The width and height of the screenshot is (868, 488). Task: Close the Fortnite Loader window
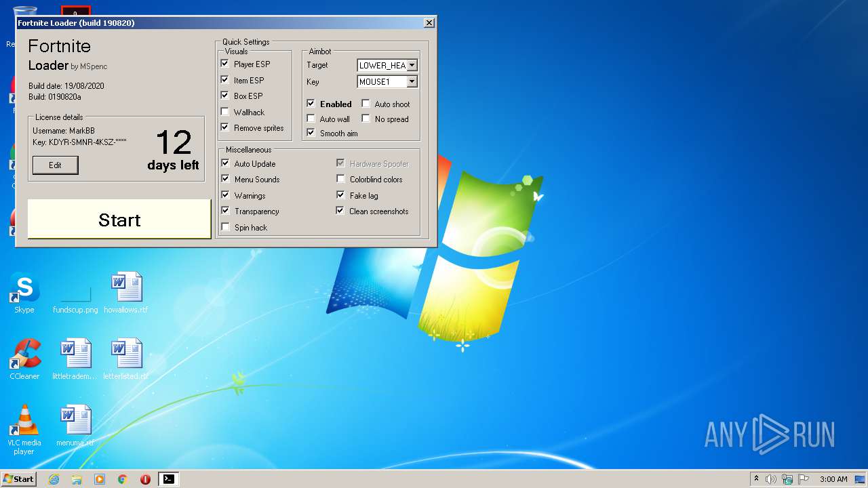click(x=429, y=22)
